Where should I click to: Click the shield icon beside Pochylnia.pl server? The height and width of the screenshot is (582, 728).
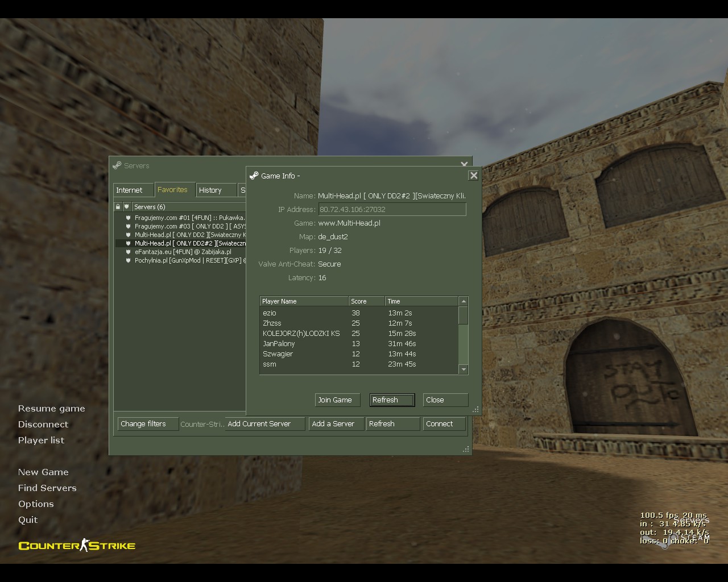click(129, 260)
